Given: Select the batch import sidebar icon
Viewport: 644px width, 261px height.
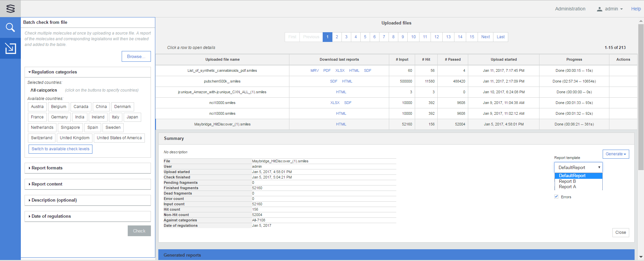Looking at the screenshot, I should point(10,48).
